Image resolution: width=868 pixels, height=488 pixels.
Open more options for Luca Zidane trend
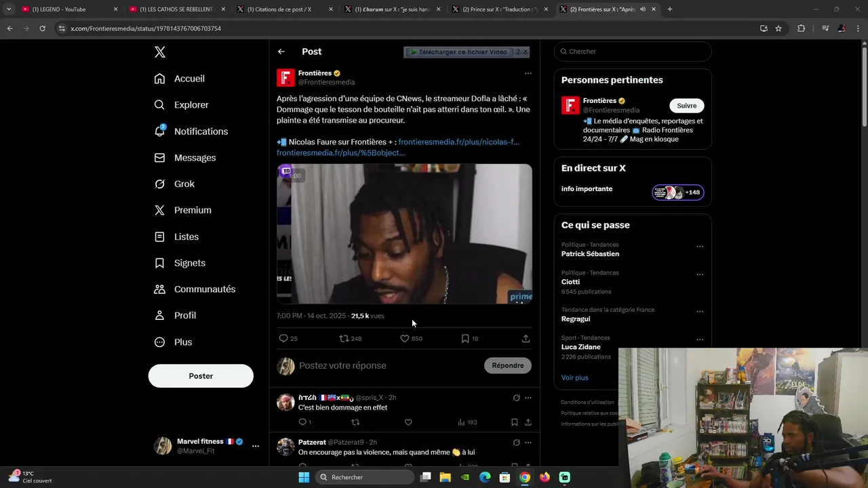(700, 340)
